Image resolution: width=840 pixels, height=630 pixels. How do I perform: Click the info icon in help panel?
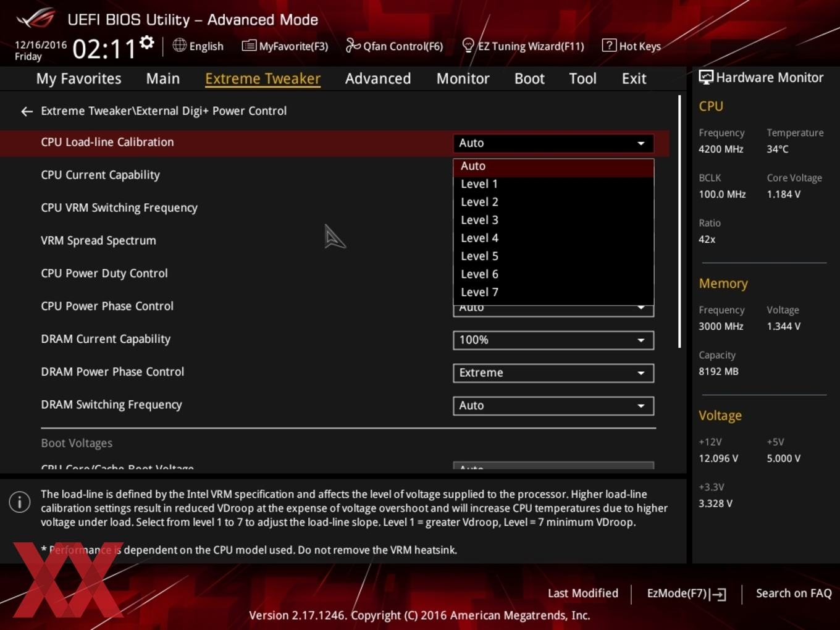point(20,502)
